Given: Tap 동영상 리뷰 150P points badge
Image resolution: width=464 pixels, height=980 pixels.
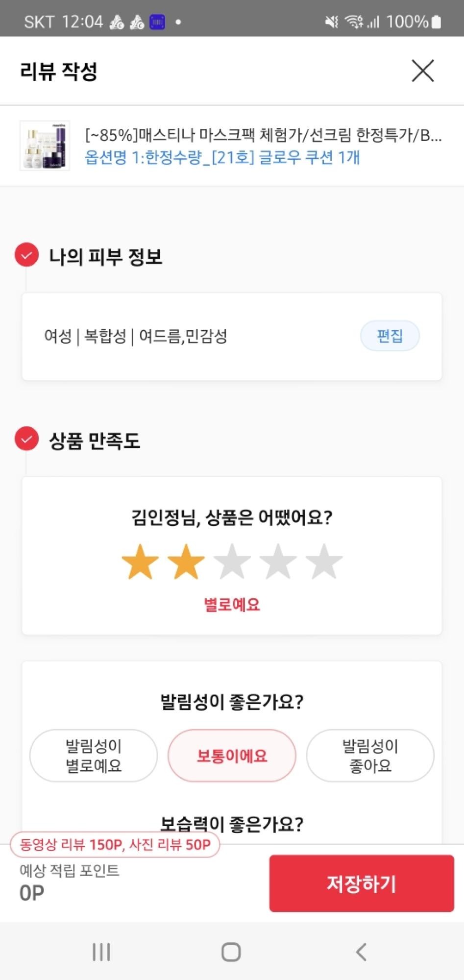Looking at the screenshot, I should pyautogui.click(x=115, y=845).
